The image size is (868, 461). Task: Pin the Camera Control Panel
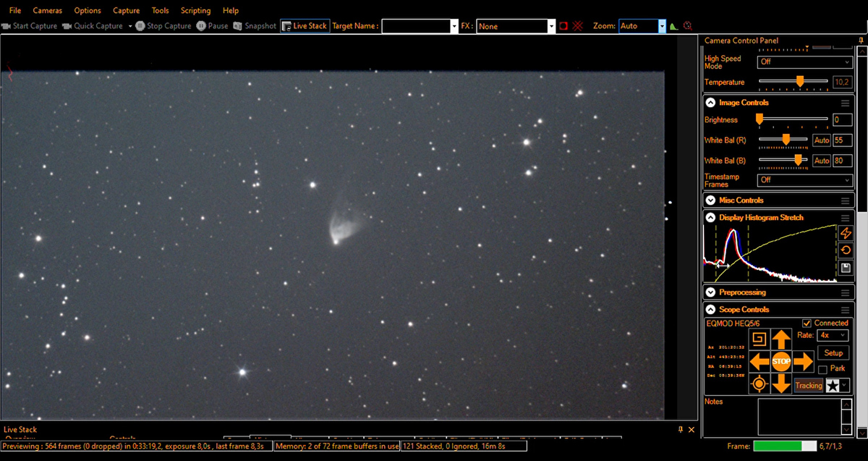[x=861, y=41]
